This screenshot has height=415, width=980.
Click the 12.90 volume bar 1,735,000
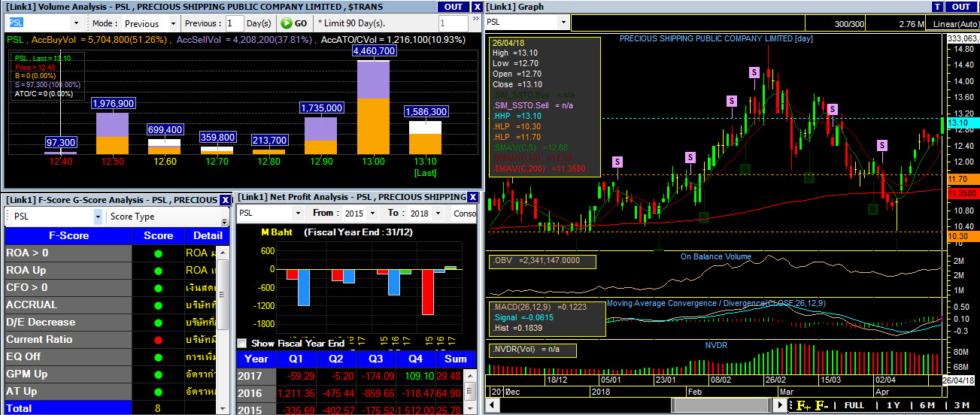click(x=321, y=135)
